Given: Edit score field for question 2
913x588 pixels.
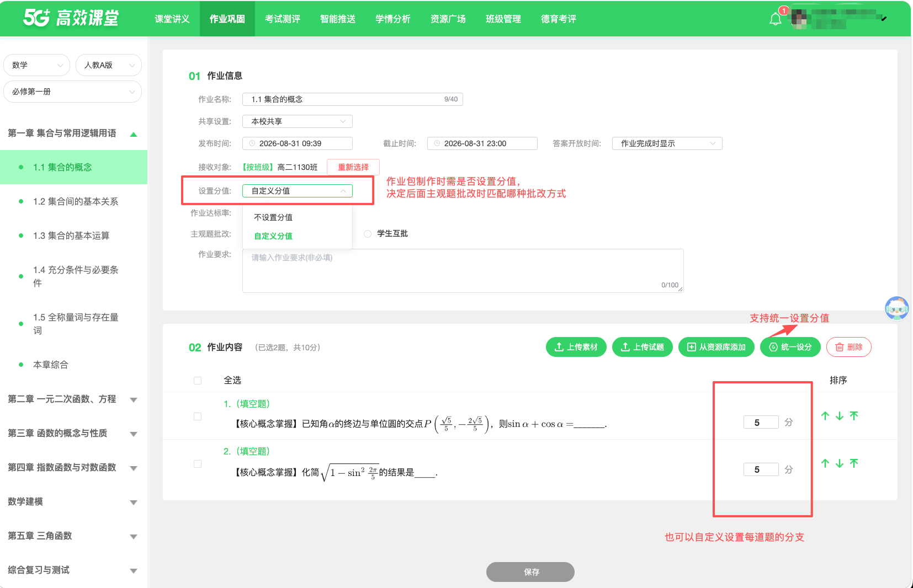Looking at the screenshot, I should pyautogui.click(x=761, y=470).
